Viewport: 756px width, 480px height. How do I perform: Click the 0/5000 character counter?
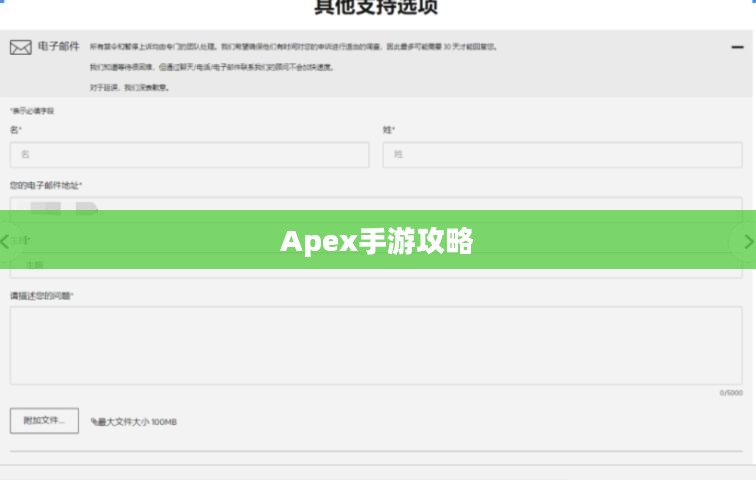731,393
